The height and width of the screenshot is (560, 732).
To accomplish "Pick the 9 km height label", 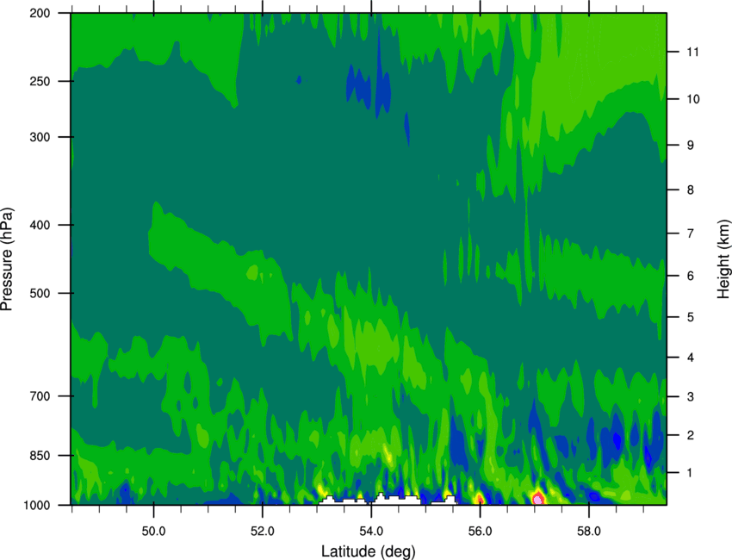I will (690, 146).
